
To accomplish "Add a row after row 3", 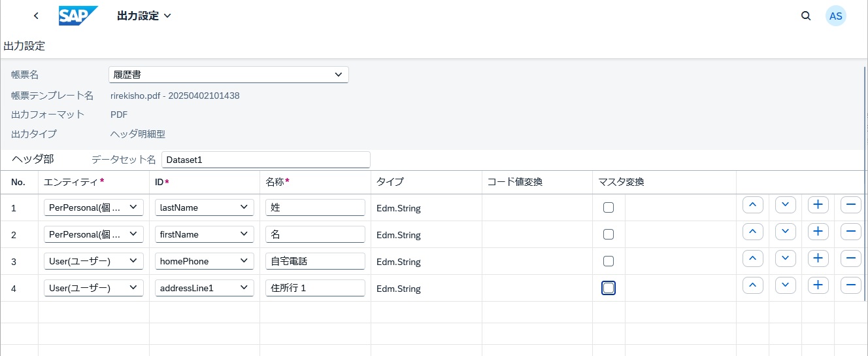I will (x=818, y=258).
